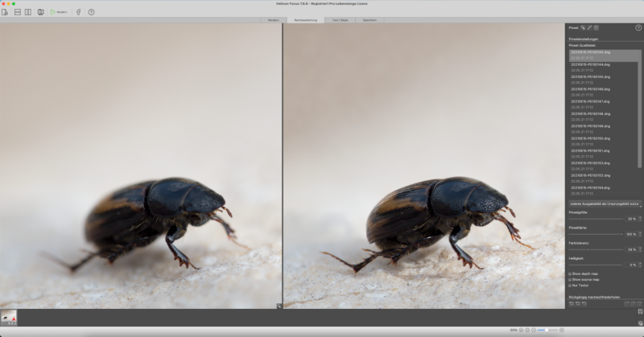Select the beetle output thumbnail in filmstrip
The height and width of the screenshot is (337, 644).
tap(9, 318)
